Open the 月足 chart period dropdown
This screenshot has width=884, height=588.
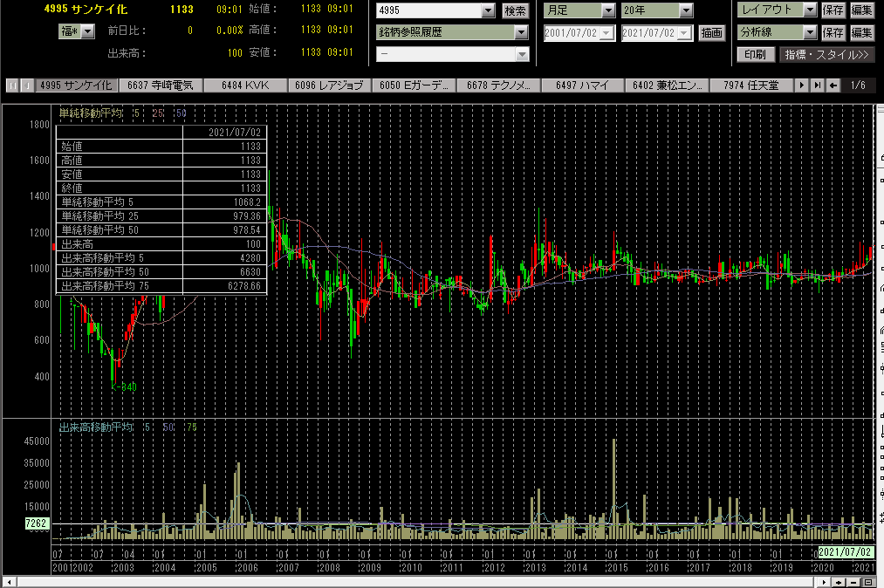(x=608, y=11)
